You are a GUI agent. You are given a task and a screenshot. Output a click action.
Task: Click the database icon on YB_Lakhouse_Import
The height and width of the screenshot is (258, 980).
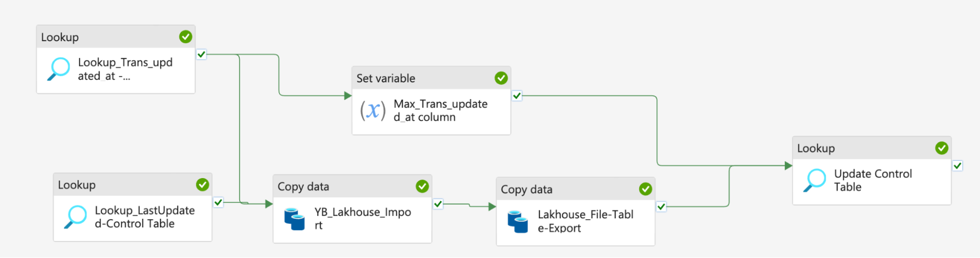point(295,219)
